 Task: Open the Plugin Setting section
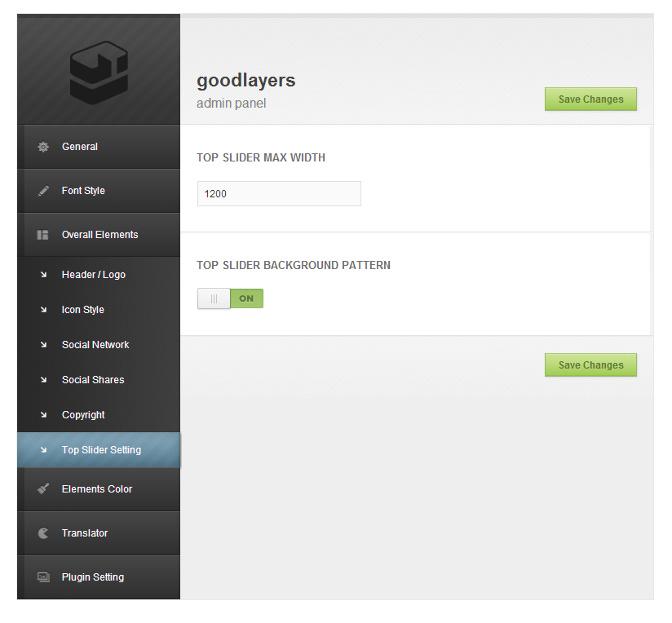(x=99, y=577)
